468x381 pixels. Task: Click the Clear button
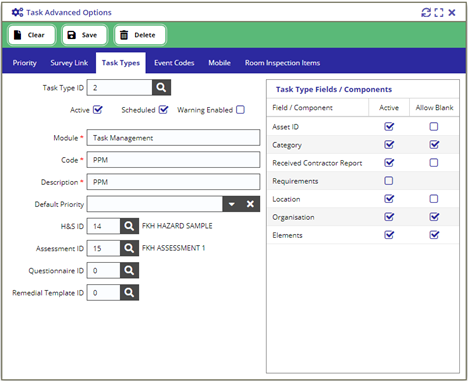tap(32, 35)
